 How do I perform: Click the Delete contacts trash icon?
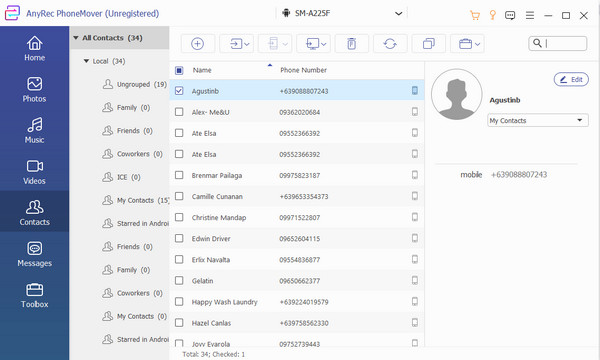coord(352,44)
